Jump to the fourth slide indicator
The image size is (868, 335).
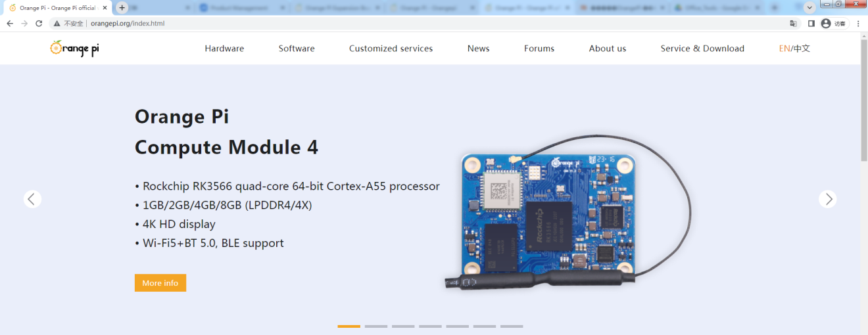point(430,326)
